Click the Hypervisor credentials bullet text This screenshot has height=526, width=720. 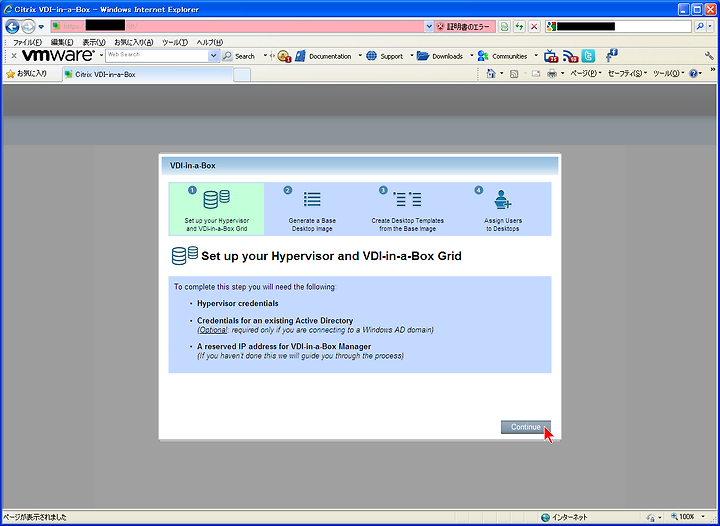pyautogui.click(x=237, y=303)
